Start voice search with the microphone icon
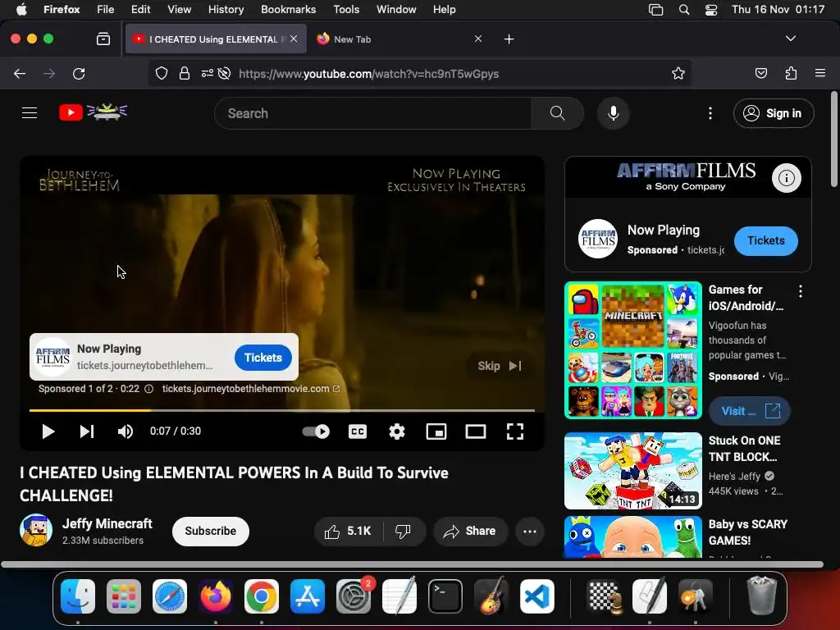This screenshot has height=630, width=840. tap(614, 113)
